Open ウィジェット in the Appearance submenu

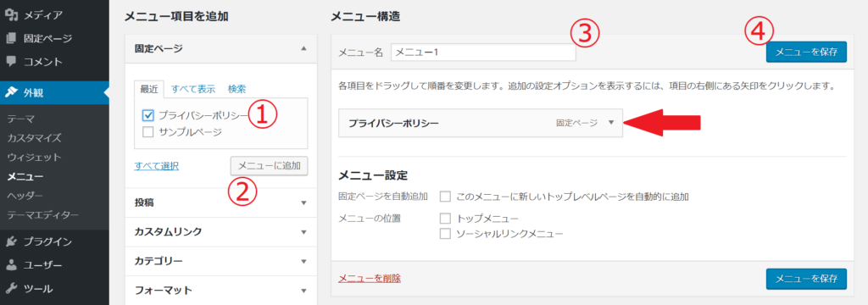(34, 157)
